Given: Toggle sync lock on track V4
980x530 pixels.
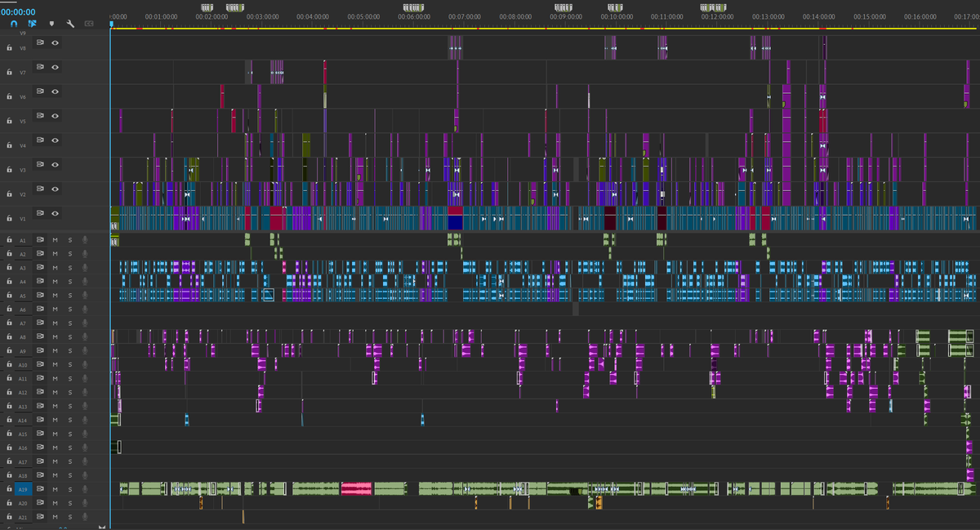Looking at the screenshot, I should [x=40, y=140].
